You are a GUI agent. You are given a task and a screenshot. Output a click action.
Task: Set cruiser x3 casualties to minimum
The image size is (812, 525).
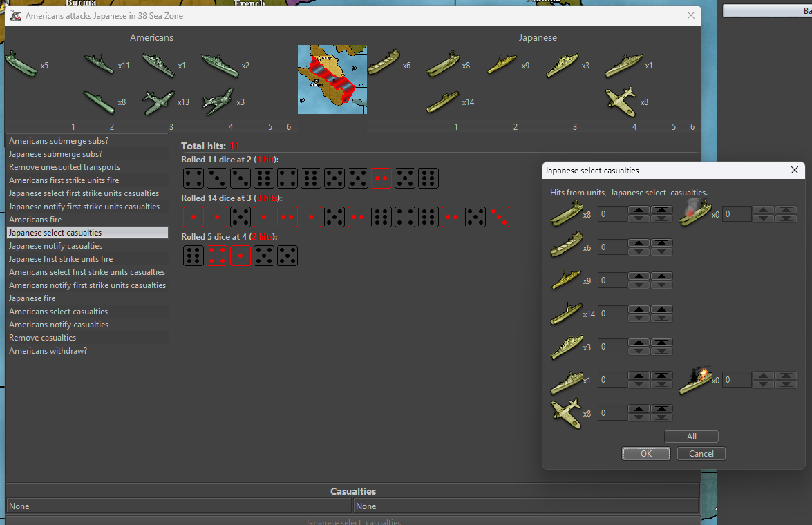coord(662,351)
